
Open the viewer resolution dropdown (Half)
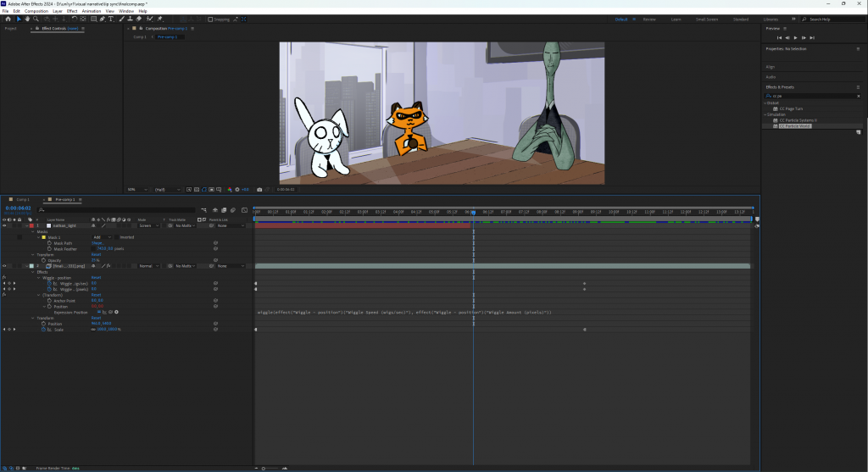point(167,189)
